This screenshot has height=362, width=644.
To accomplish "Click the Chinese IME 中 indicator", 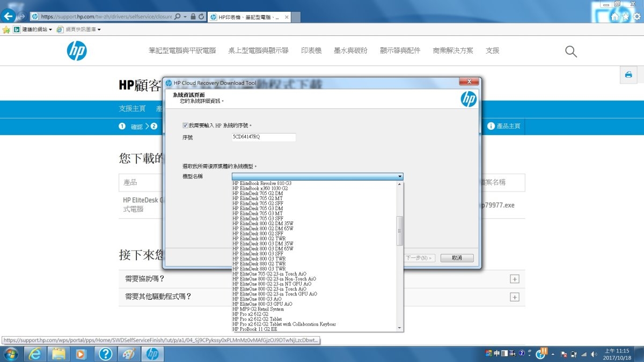I will pyautogui.click(x=496, y=354).
